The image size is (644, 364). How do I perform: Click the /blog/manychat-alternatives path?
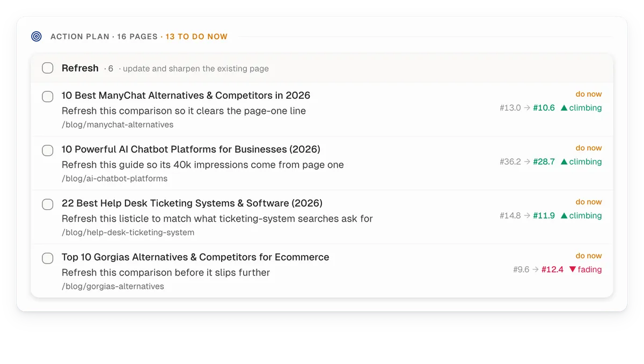coord(118,125)
